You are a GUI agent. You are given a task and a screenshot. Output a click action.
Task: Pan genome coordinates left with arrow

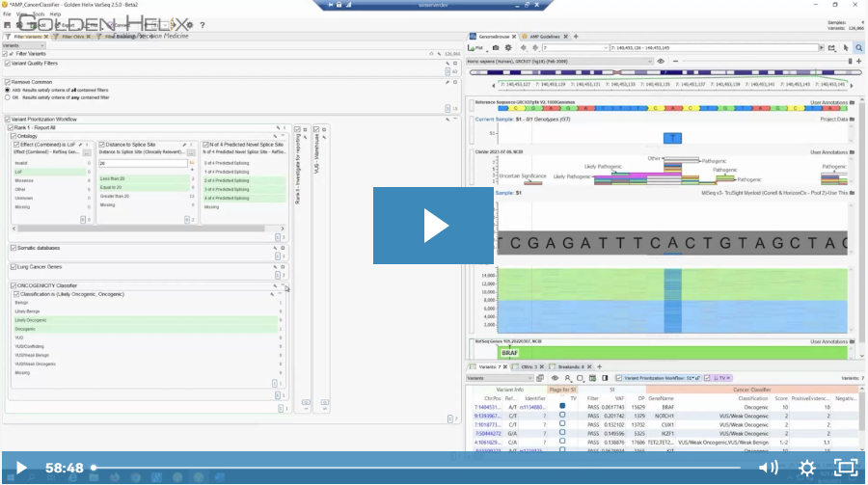494,85
